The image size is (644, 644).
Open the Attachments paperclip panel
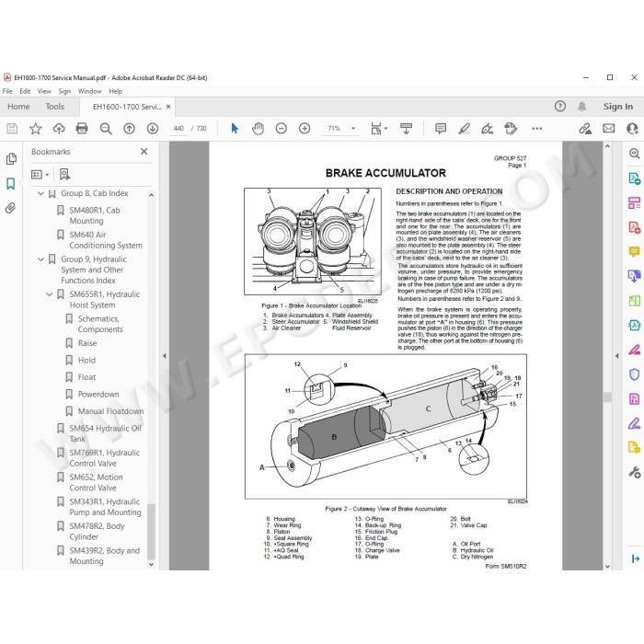pos(11,208)
